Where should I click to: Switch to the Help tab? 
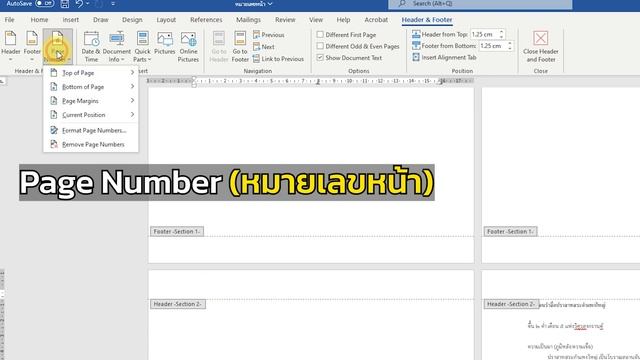(343, 20)
